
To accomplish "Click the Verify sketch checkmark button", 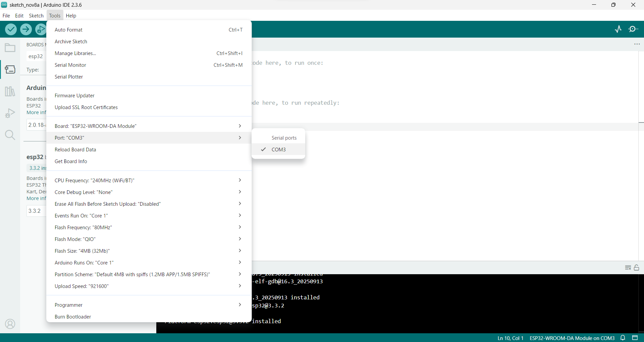I will click(x=11, y=30).
